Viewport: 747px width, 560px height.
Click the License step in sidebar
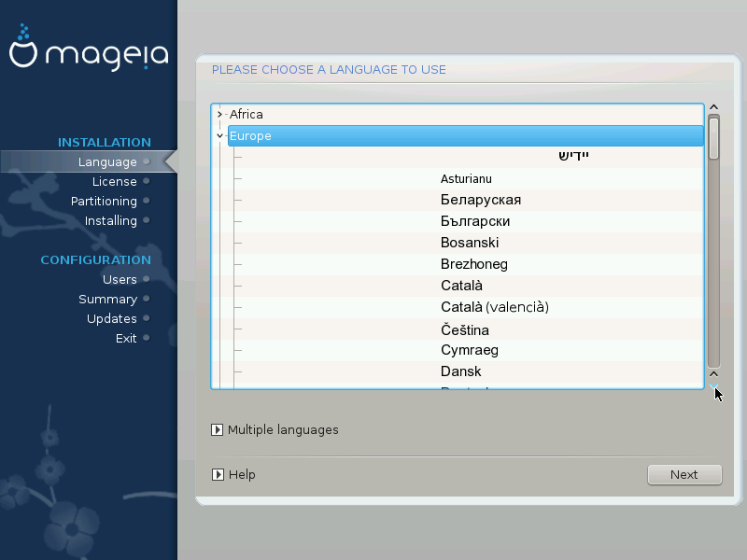click(114, 181)
